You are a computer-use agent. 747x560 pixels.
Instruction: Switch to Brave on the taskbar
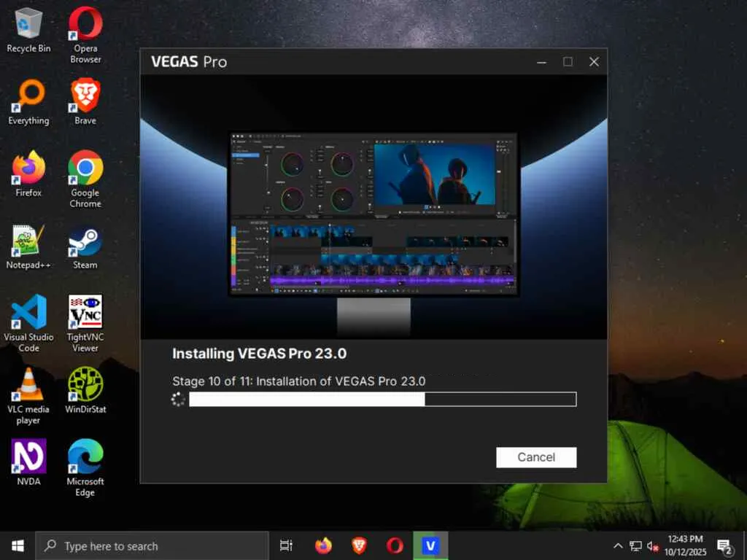pyautogui.click(x=359, y=545)
